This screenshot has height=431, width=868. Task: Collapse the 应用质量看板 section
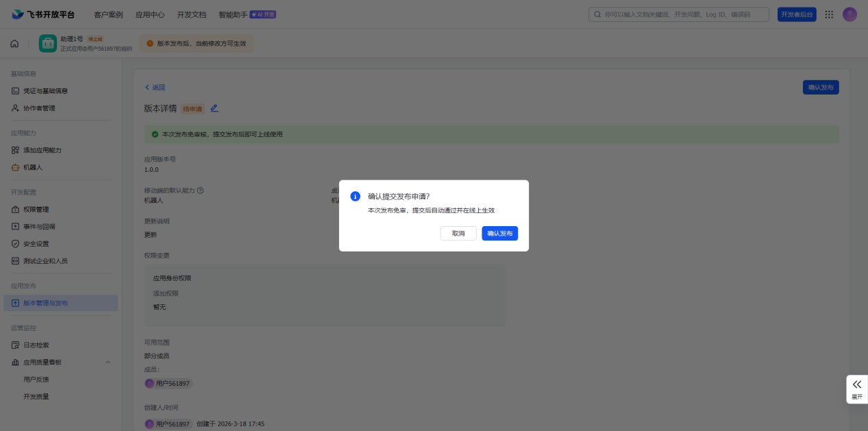pos(108,362)
